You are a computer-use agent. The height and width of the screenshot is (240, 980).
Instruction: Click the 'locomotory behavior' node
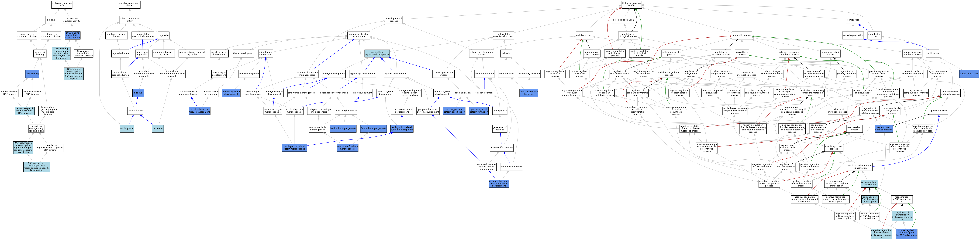529,74
